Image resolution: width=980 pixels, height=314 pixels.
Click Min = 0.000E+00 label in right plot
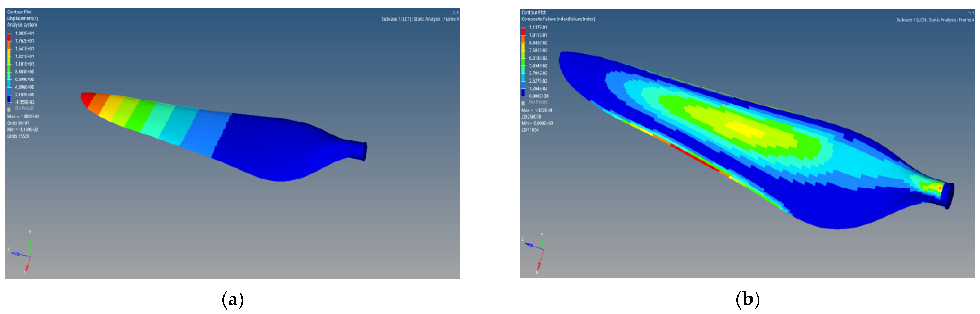537,123
